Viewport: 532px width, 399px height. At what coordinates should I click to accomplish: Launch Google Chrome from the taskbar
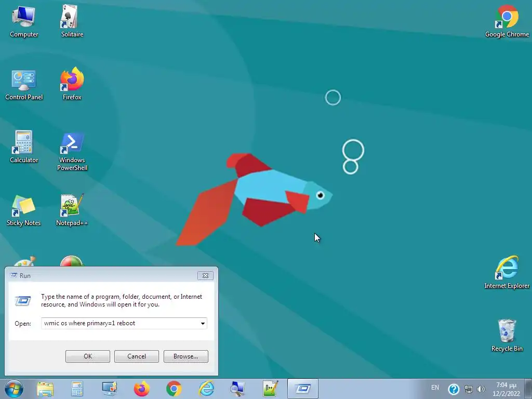[174, 389]
